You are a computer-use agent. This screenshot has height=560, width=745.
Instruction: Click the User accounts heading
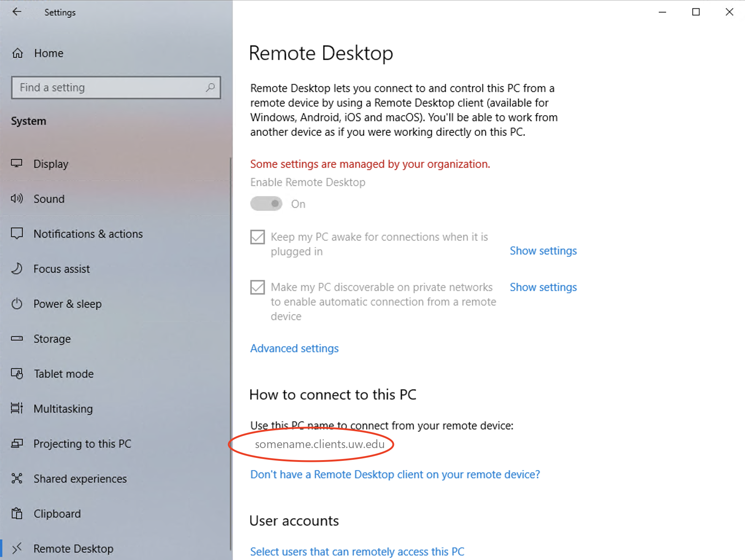click(x=294, y=521)
